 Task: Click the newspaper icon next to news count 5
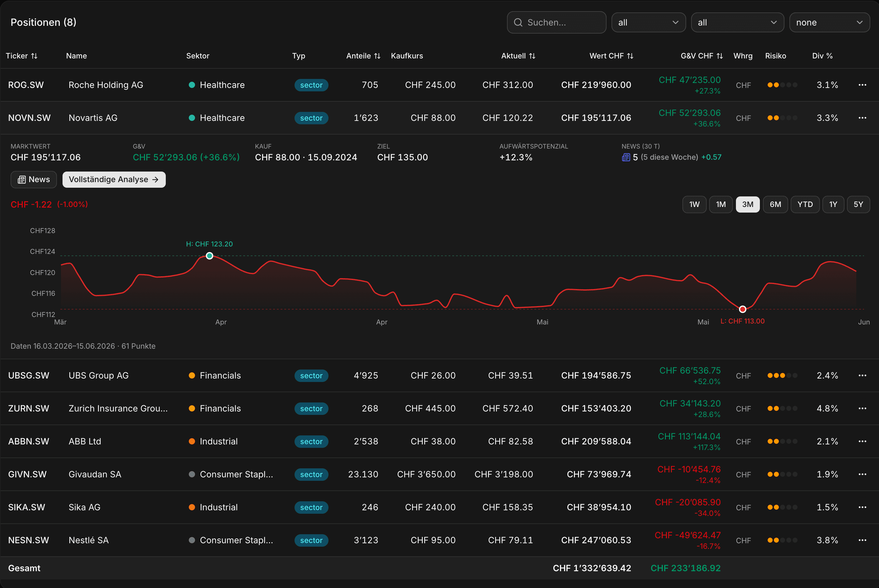tap(626, 157)
